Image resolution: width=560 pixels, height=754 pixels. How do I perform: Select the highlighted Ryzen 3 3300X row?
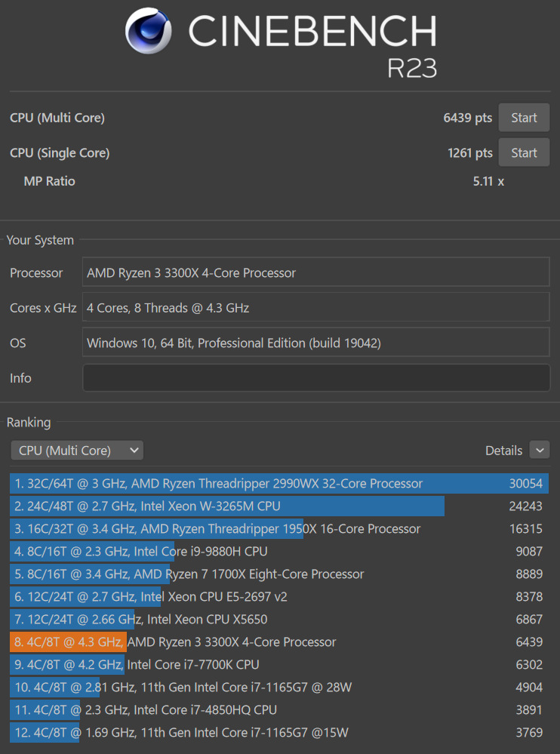(x=278, y=642)
